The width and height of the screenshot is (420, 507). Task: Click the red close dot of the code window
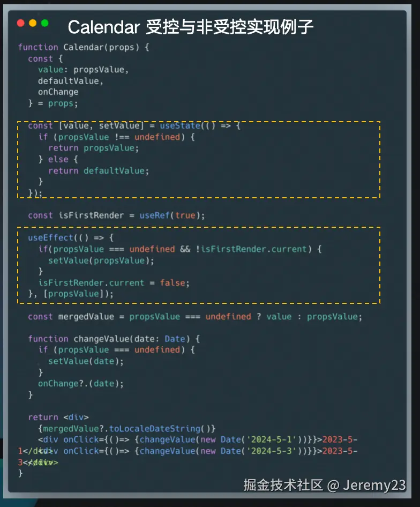coord(21,23)
